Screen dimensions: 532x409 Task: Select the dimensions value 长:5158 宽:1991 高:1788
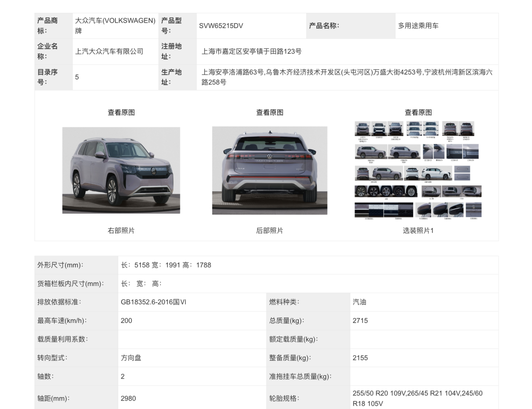coord(166,265)
